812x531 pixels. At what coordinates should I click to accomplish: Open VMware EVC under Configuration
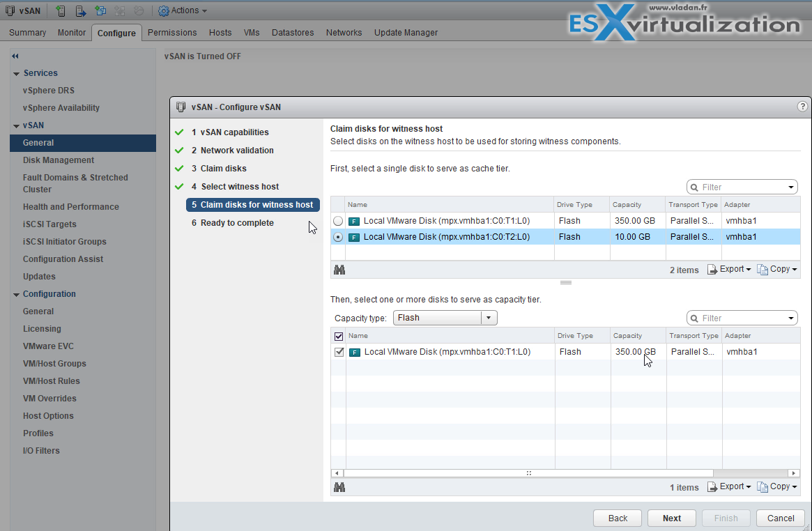click(48, 346)
